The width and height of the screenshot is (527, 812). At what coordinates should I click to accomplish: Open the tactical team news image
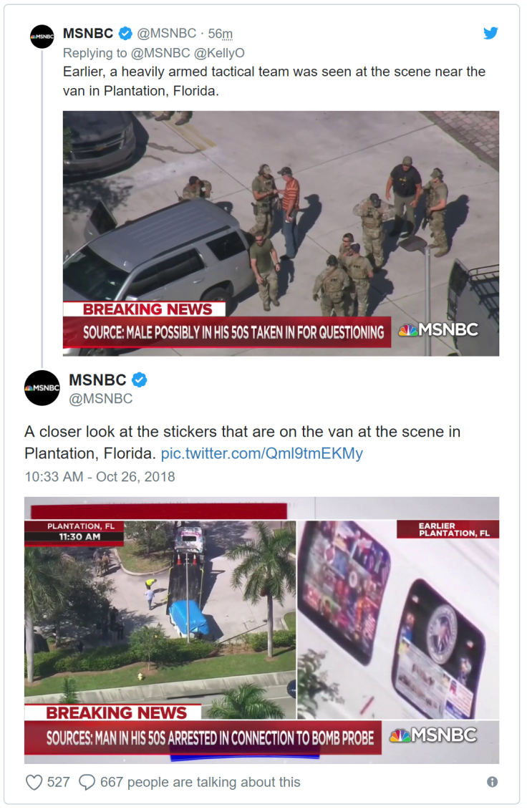click(x=281, y=233)
